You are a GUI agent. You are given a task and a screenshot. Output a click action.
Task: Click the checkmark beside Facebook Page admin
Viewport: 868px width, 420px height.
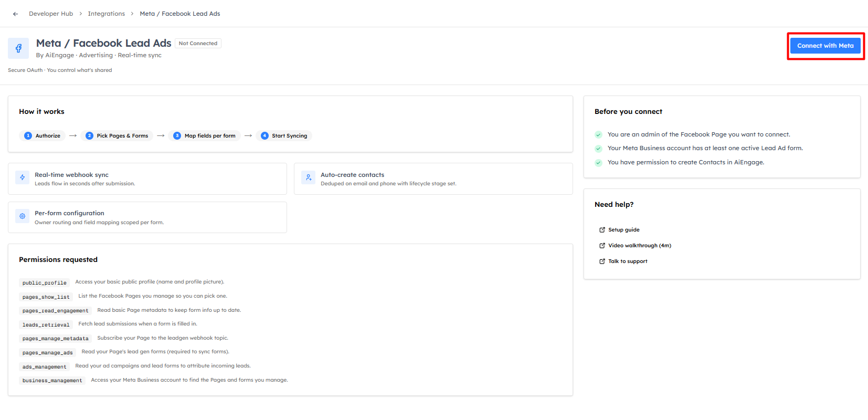[x=598, y=135]
